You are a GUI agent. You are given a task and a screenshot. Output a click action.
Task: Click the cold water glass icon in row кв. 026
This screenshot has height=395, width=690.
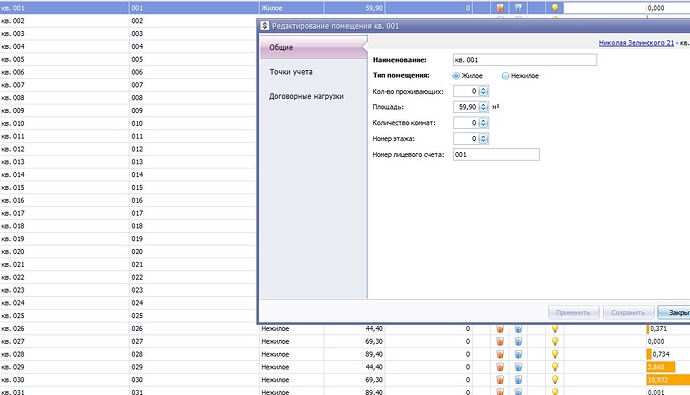click(x=518, y=329)
